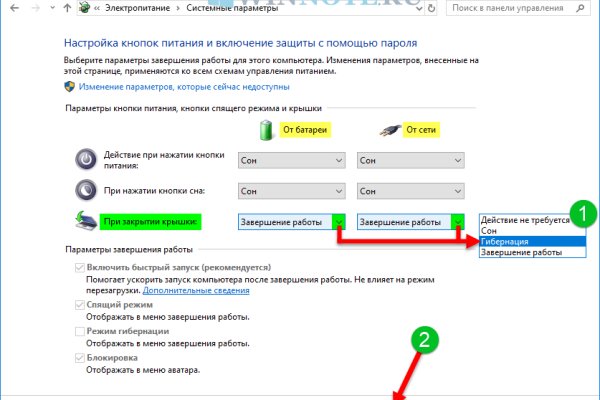
Task: Click the power button action icon
Action: coord(87,160)
